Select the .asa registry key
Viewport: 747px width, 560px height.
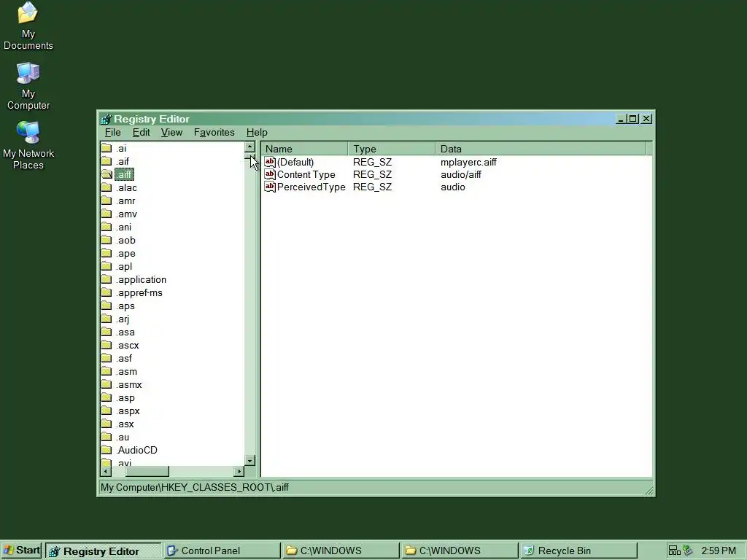[125, 332]
